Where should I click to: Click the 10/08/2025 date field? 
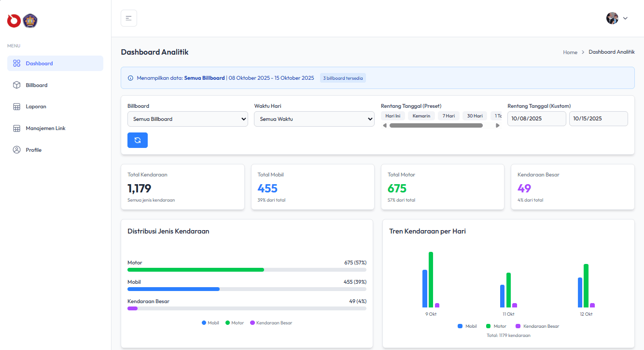click(536, 118)
